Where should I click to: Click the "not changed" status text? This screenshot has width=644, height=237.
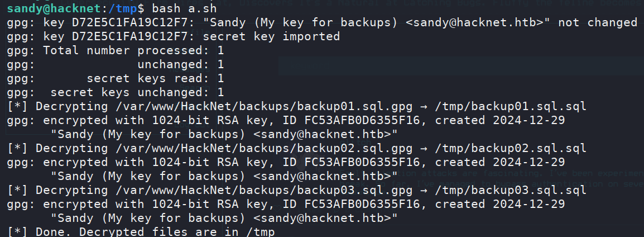(597, 22)
